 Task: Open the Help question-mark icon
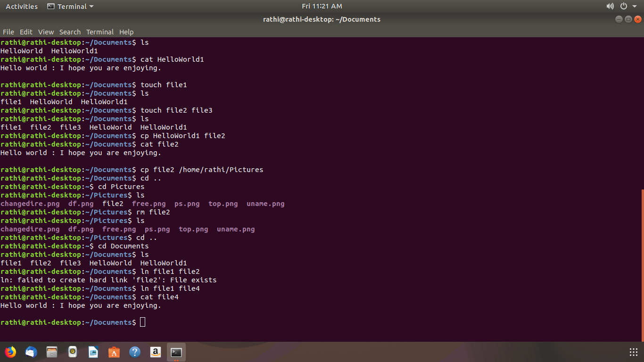(x=135, y=352)
